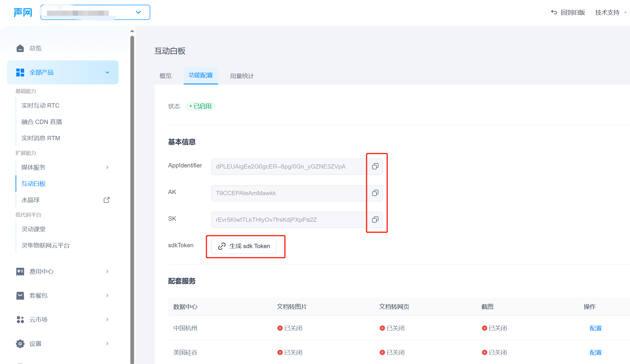Click the 设置 gear icon
The height and width of the screenshot is (364, 630).
pos(20,344)
